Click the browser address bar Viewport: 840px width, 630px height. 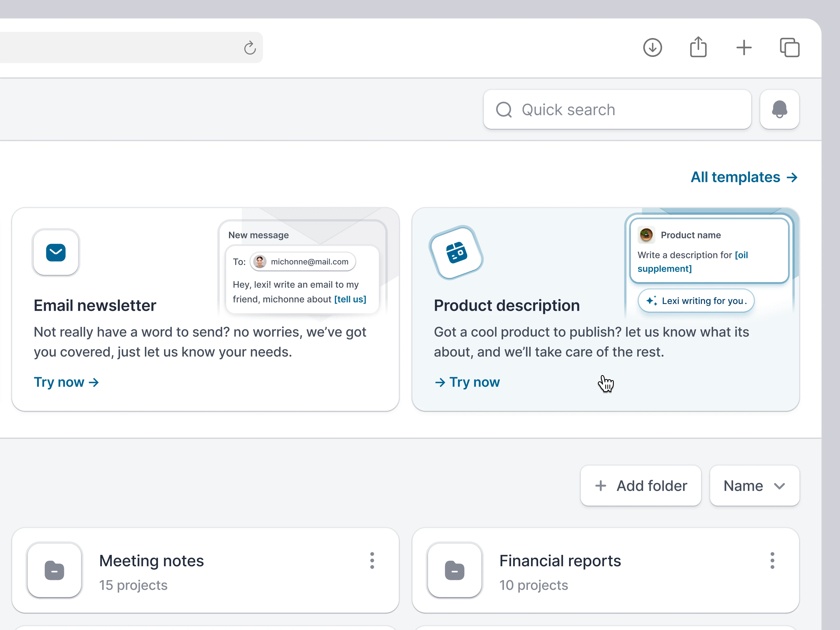114,48
